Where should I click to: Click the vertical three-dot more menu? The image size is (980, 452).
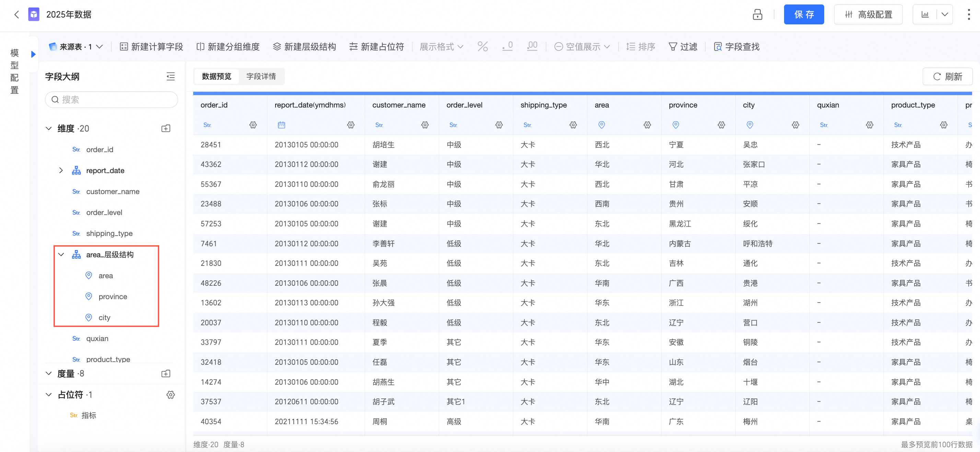pyautogui.click(x=968, y=14)
